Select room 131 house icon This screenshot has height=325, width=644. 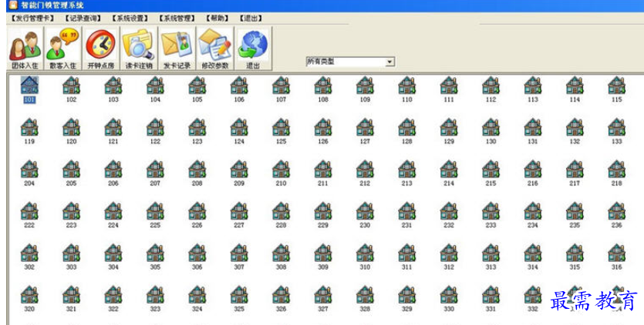[533, 127]
